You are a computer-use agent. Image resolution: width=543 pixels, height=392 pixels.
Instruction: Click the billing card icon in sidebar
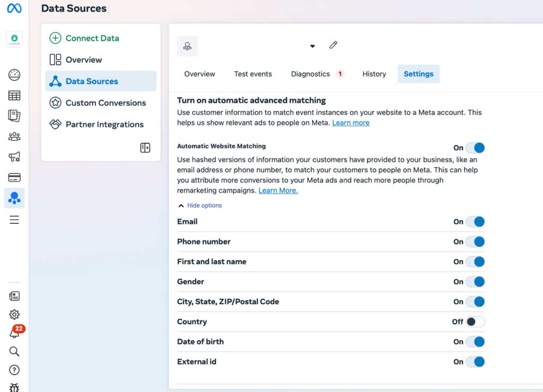coord(14,177)
